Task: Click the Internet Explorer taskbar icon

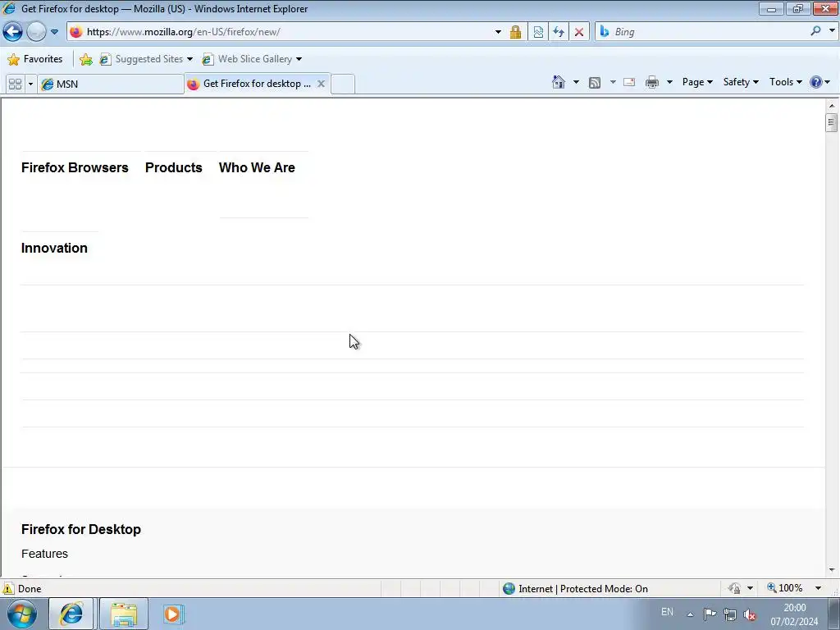Action: 71,614
